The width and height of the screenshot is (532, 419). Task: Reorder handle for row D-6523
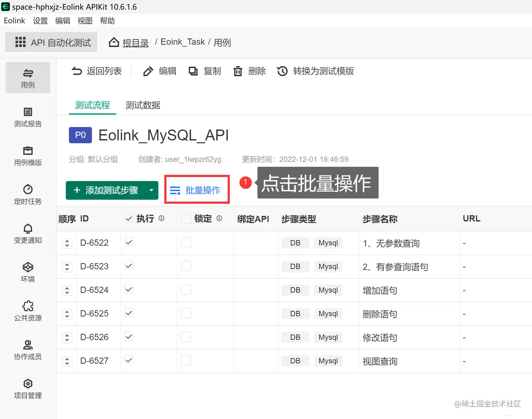click(x=67, y=267)
